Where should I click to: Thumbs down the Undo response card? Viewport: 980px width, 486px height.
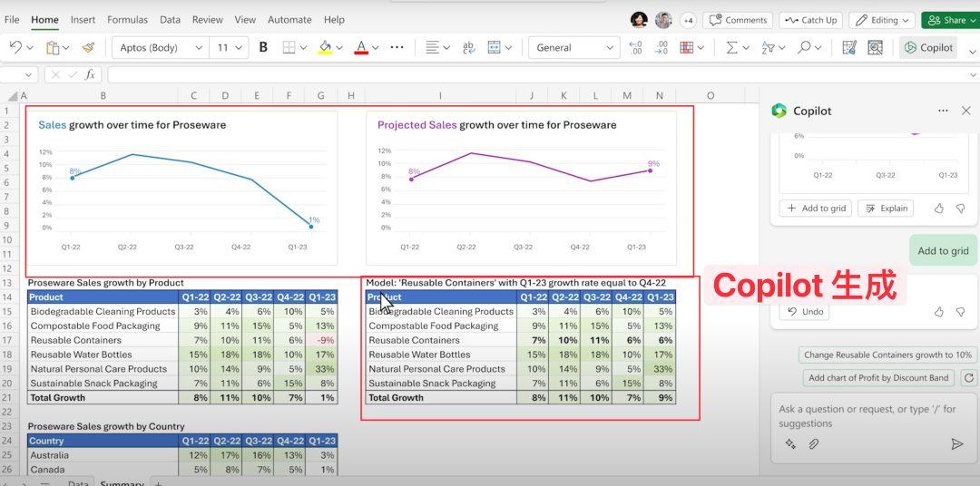[x=960, y=311]
